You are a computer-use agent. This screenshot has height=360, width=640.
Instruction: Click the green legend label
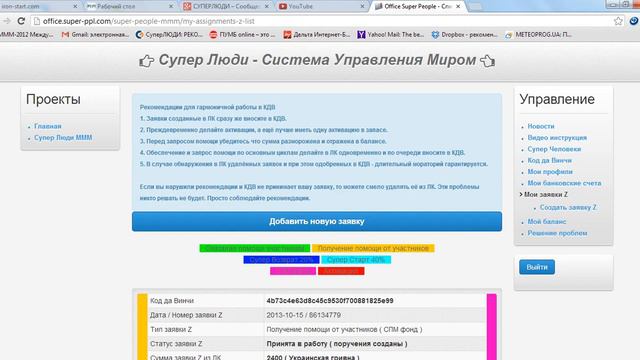click(254, 248)
